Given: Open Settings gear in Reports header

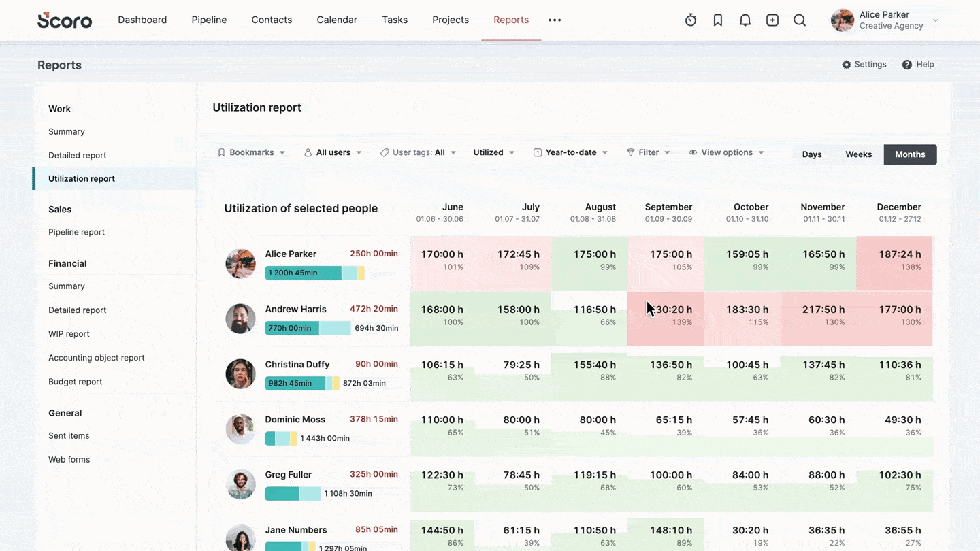Looking at the screenshot, I should click(x=847, y=65).
